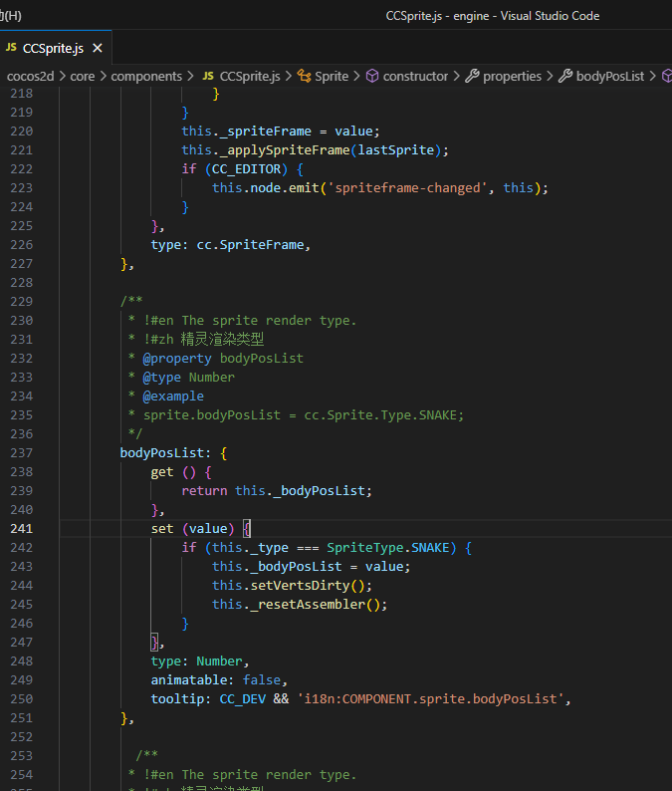Screen dimensions: 672x791
Task: Open components breadcrumb folder
Action: 146,76
